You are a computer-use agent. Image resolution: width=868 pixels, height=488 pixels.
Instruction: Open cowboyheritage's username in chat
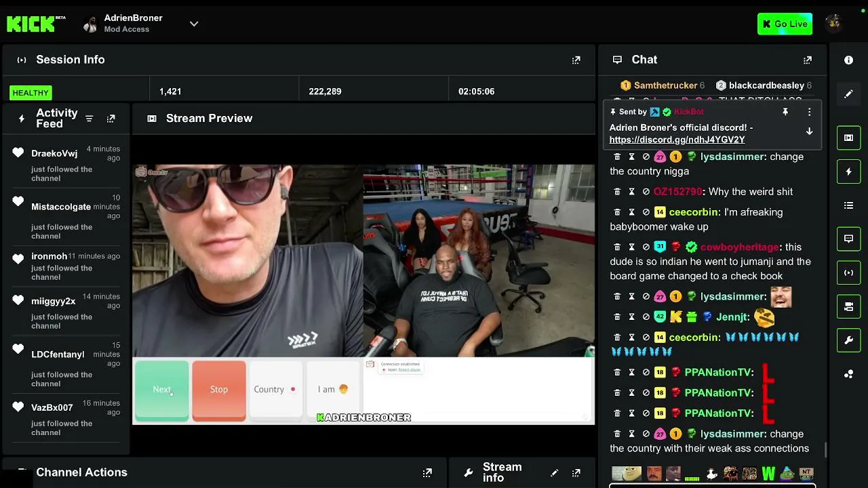(x=740, y=247)
